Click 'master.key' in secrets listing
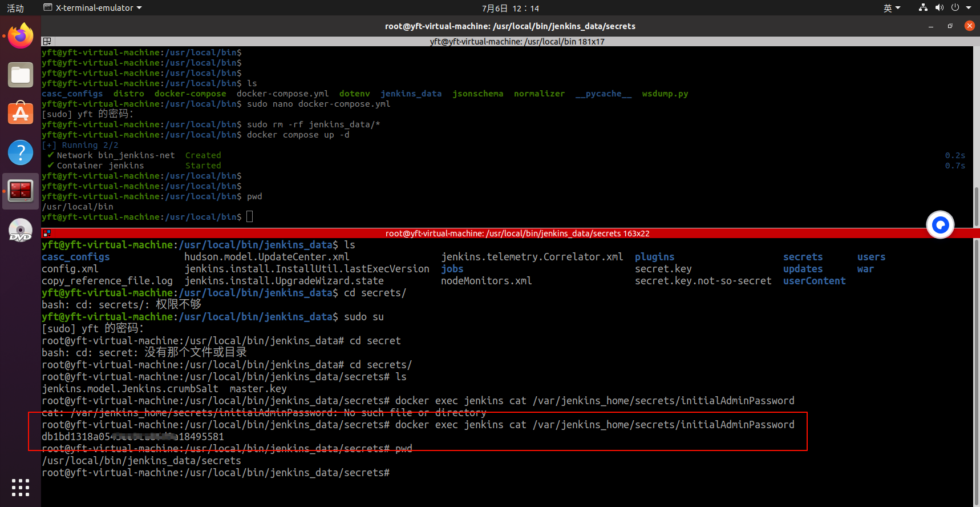980x507 pixels. (x=258, y=389)
